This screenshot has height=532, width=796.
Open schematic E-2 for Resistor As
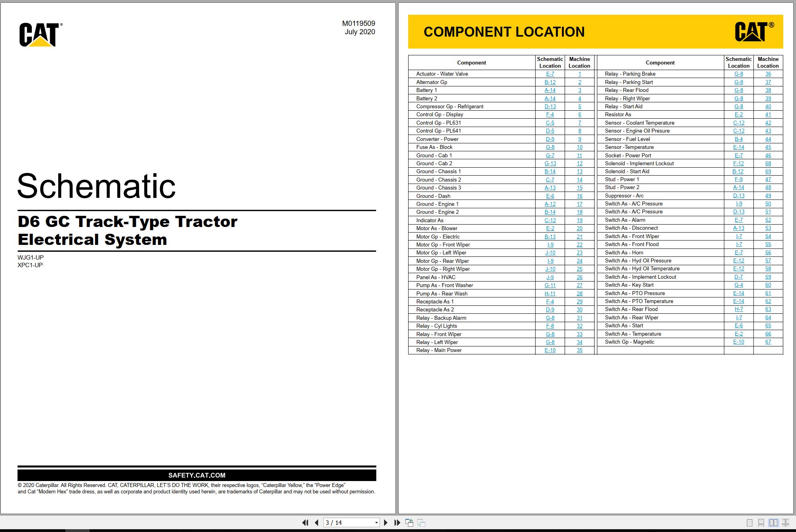[738, 115]
